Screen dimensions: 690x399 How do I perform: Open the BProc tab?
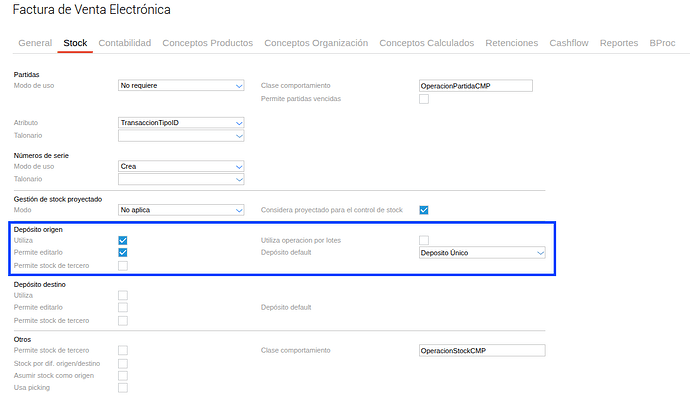pos(662,43)
